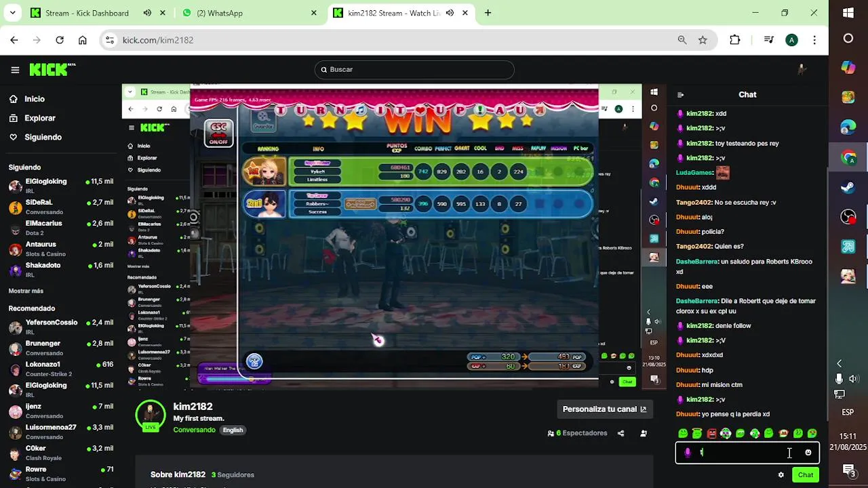This screenshot has height=488, width=868.
Task: Collapse the chat panel with the arrow icon
Action: coord(680,95)
